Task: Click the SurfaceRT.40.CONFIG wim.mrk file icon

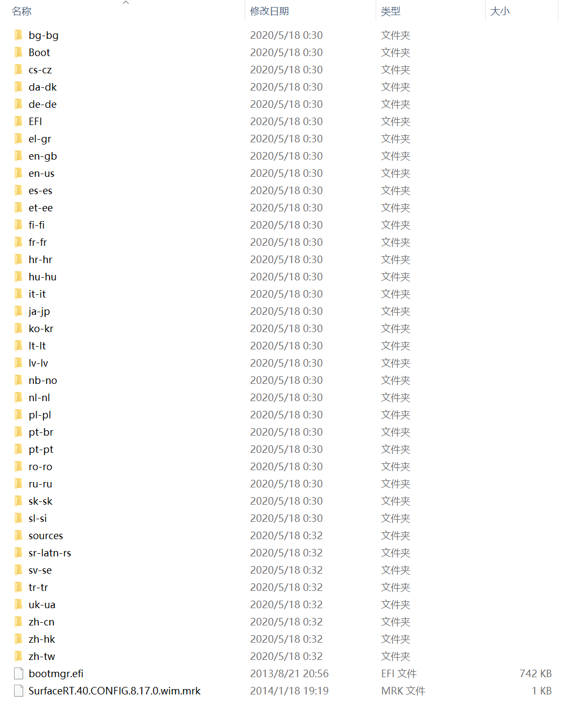Action: click(x=19, y=691)
